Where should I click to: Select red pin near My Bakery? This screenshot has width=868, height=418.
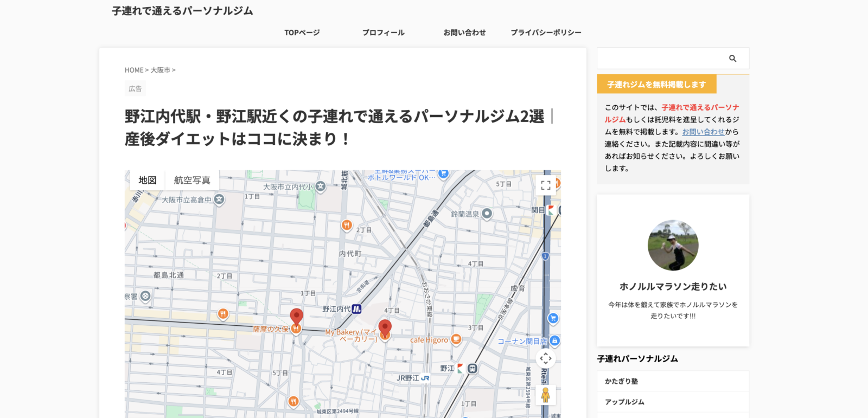tap(385, 328)
